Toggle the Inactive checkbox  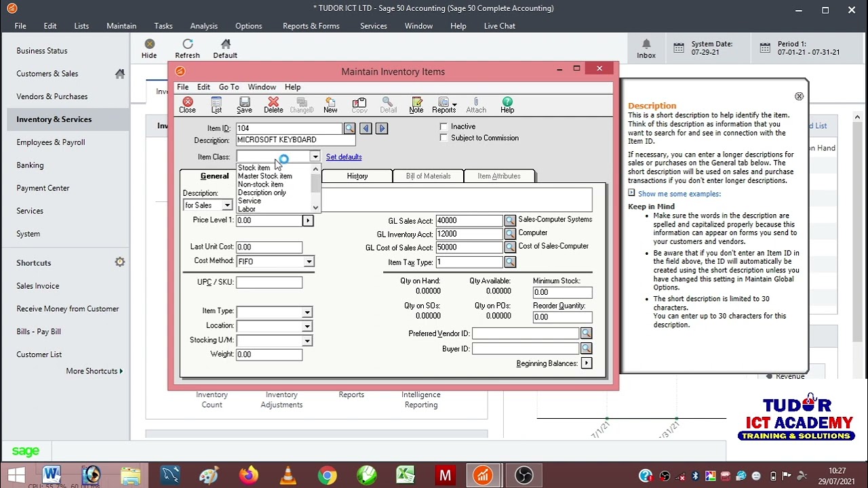(443, 127)
